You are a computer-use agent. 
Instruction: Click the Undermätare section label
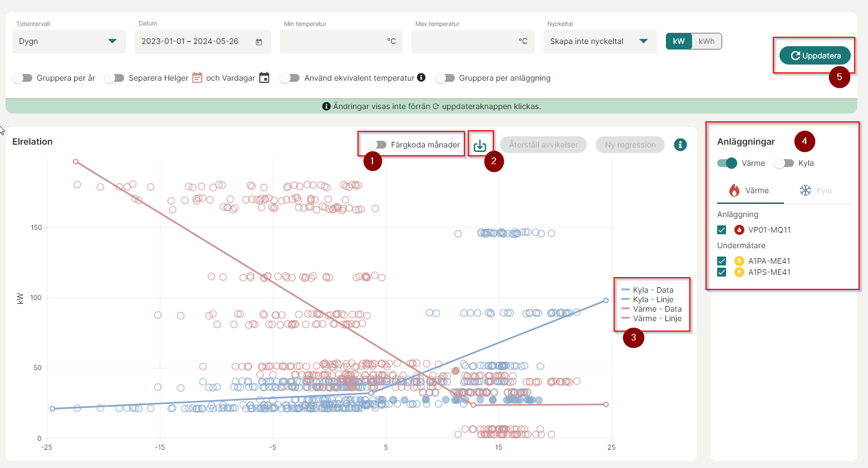point(741,245)
